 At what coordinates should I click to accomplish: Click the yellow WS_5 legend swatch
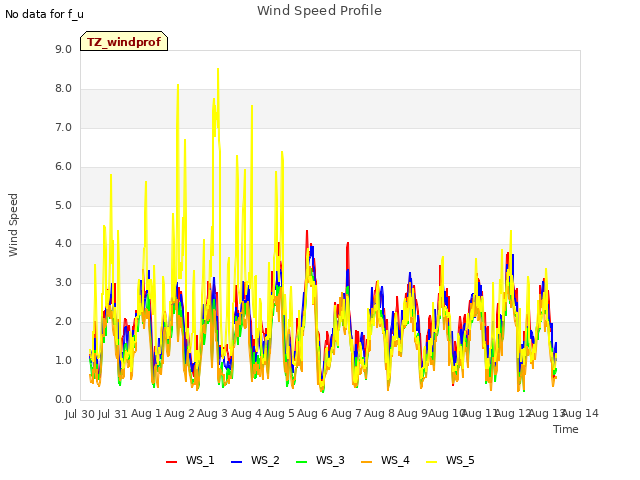click(x=431, y=462)
